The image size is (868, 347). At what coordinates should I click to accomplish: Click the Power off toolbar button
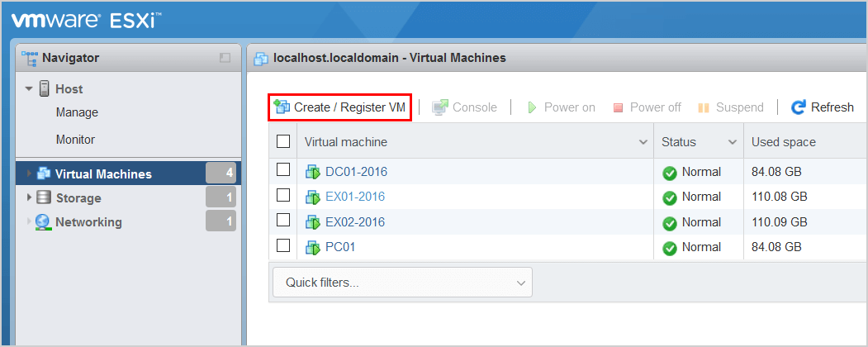647,107
